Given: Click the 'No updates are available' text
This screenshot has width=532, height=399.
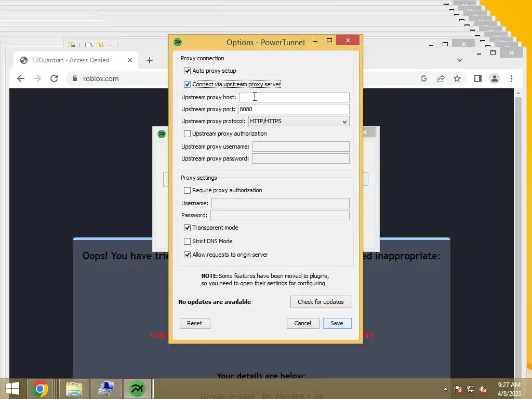Looking at the screenshot, I should [x=215, y=302].
